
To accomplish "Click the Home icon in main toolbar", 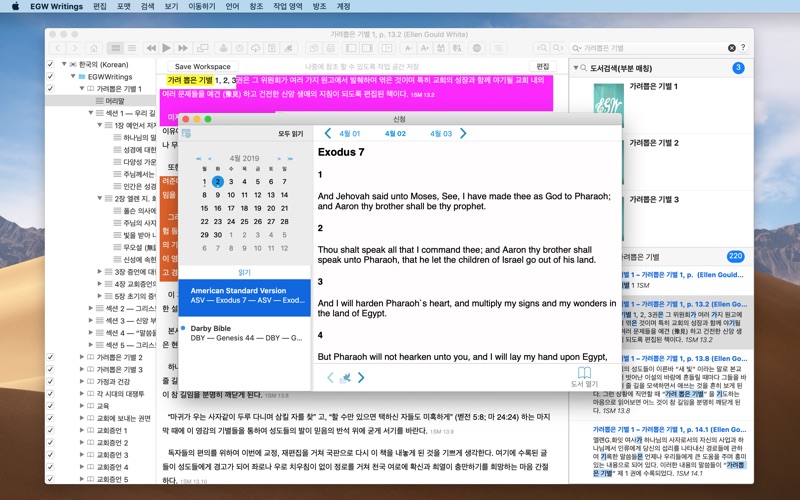I will click(93, 48).
